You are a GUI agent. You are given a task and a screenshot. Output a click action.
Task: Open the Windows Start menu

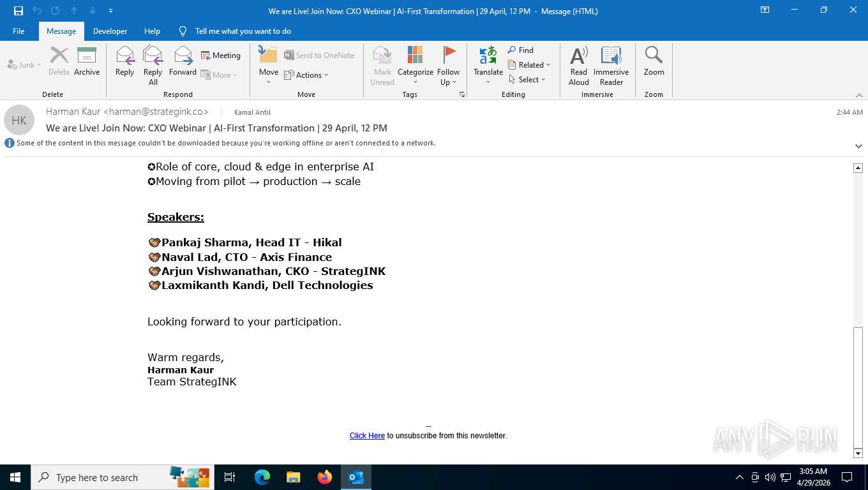pyautogui.click(x=15, y=477)
